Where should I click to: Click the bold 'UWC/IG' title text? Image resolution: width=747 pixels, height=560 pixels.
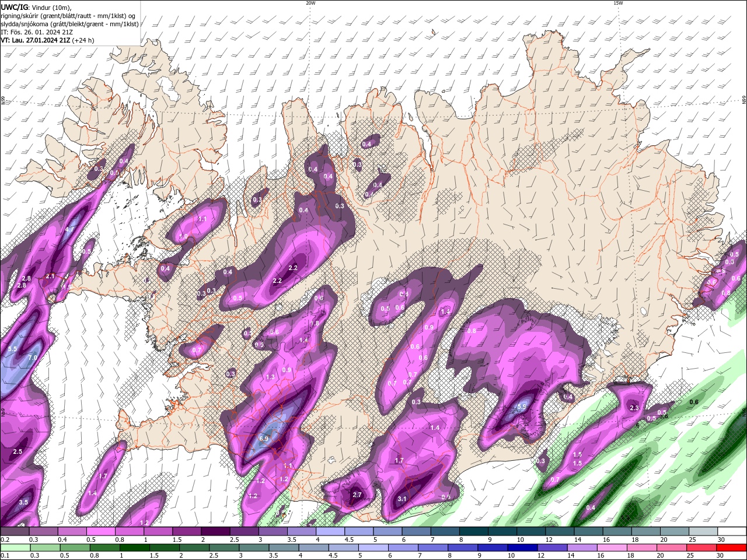(14, 6)
